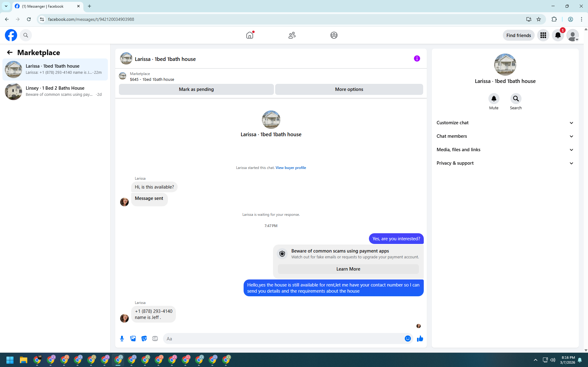Expand the Customize chat section

505,123
